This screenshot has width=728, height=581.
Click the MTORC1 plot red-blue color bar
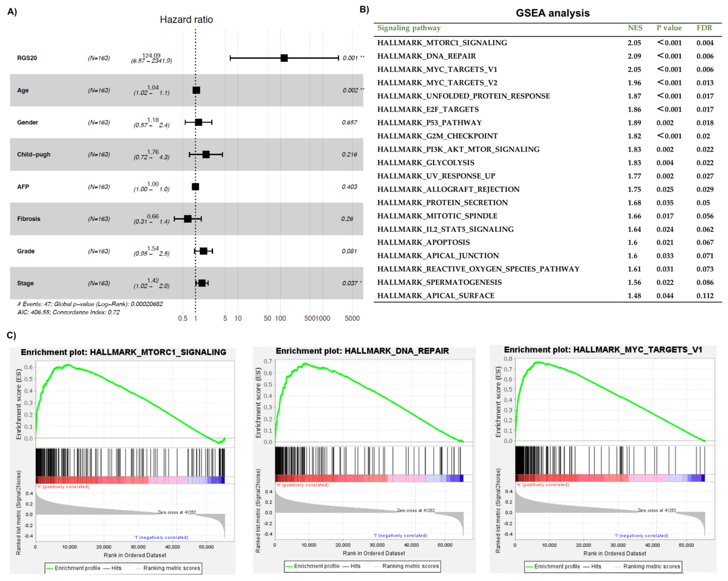(x=130, y=480)
